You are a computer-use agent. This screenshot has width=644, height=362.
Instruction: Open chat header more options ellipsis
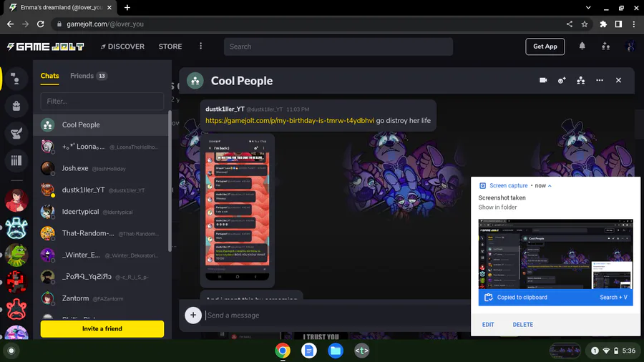600,80
